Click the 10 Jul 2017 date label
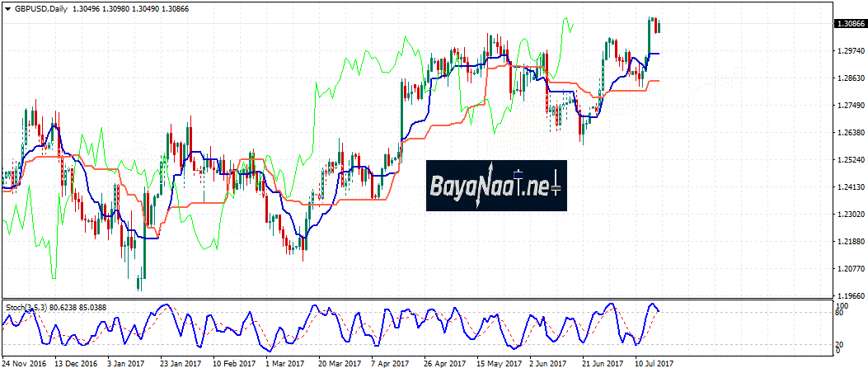Image resolution: width=868 pixels, height=373 pixels. (653, 362)
